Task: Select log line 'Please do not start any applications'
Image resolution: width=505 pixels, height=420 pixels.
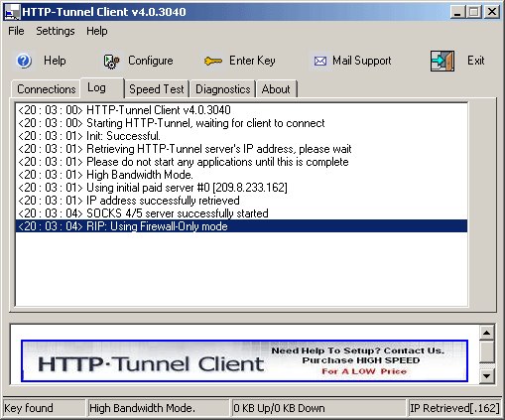Action: coord(241,162)
